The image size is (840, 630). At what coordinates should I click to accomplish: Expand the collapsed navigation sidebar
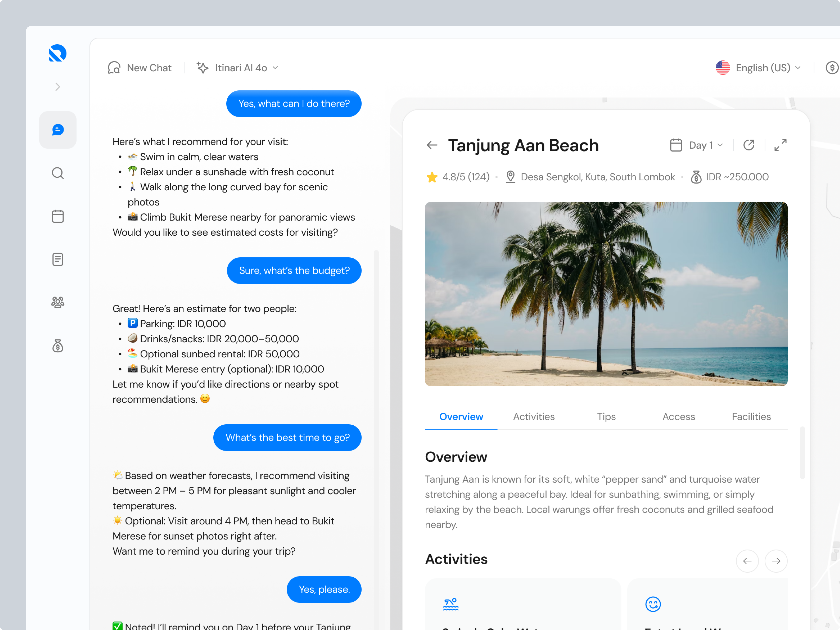pyautogui.click(x=58, y=87)
